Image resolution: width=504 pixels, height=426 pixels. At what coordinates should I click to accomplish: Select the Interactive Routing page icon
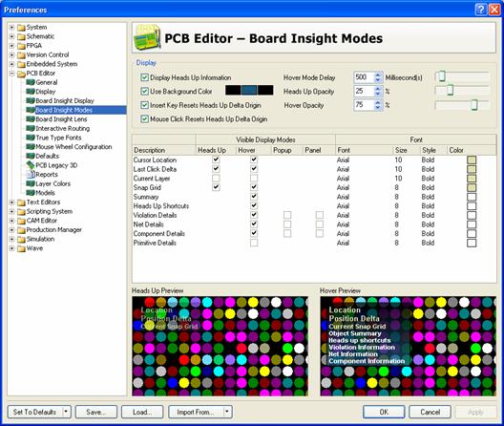pos(31,128)
